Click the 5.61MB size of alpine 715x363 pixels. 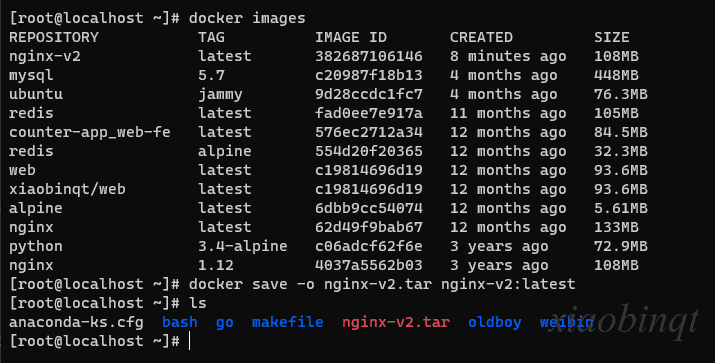point(620,208)
